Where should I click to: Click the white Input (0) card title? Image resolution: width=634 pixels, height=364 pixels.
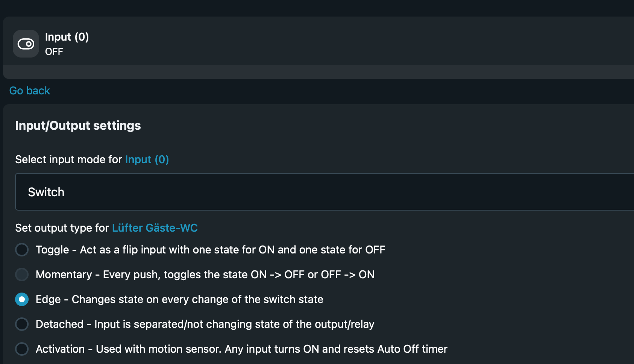(67, 37)
